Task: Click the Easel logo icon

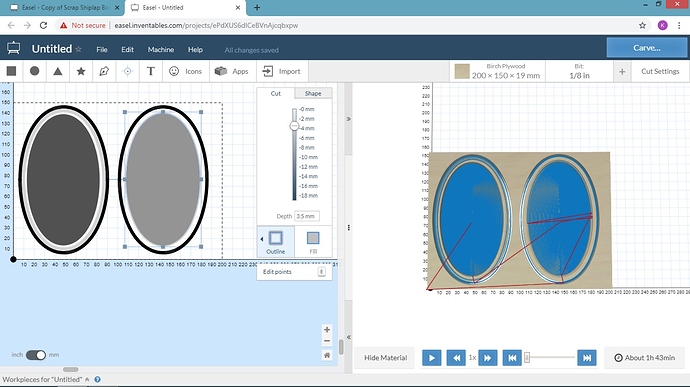Action: [x=13, y=48]
